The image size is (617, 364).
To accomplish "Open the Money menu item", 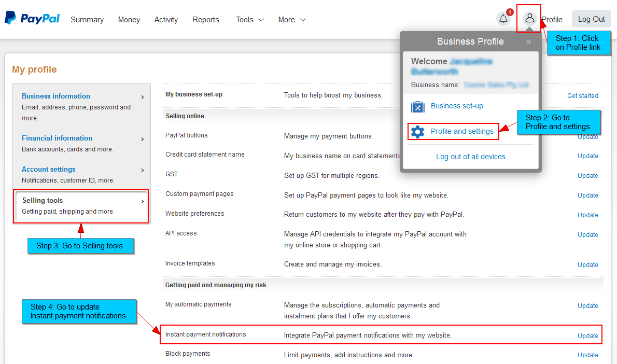I will click(129, 20).
